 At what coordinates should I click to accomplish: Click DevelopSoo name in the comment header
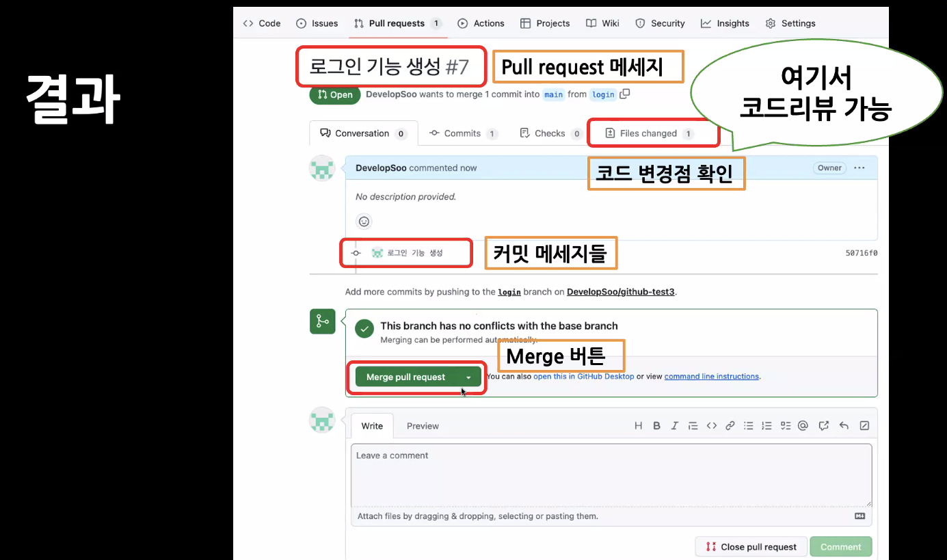click(x=381, y=168)
